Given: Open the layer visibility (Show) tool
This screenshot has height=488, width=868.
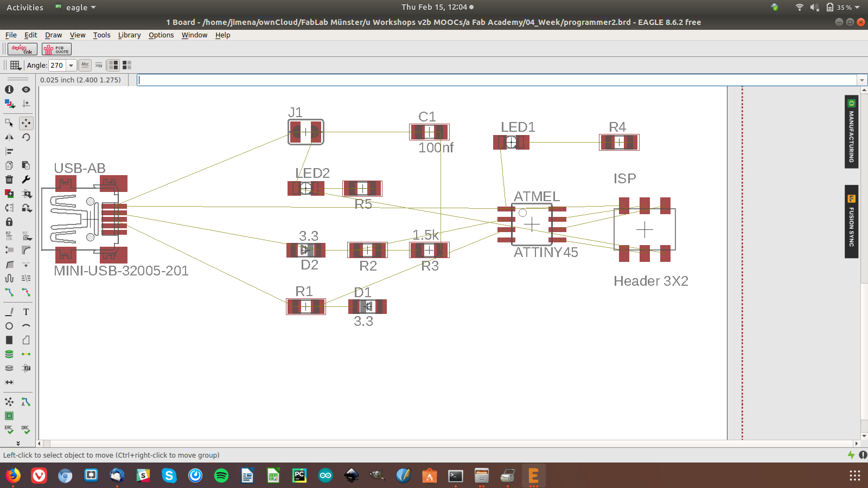Looking at the screenshot, I should click(26, 89).
